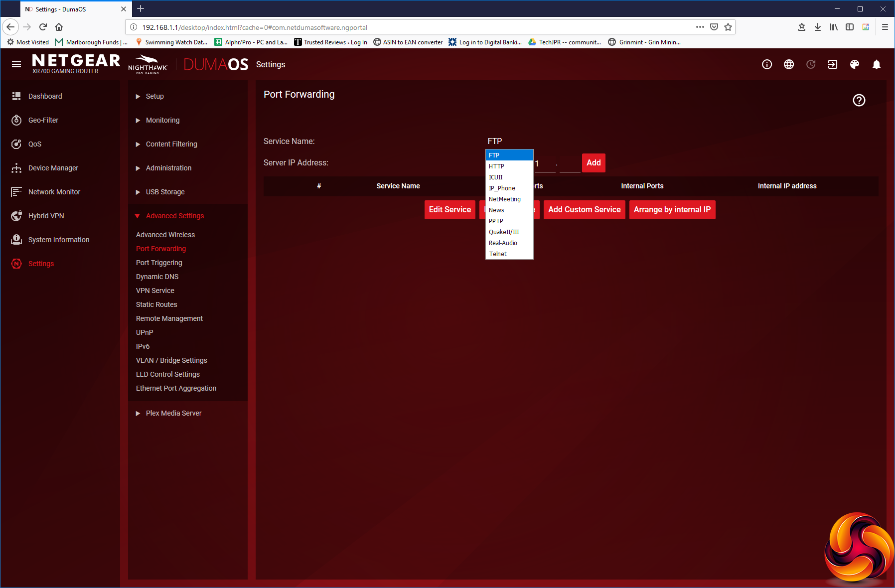This screenshot has width=895, height=588.
Task: Open Device Manager via its sidebar icon
Action: [x=16, y=168]
